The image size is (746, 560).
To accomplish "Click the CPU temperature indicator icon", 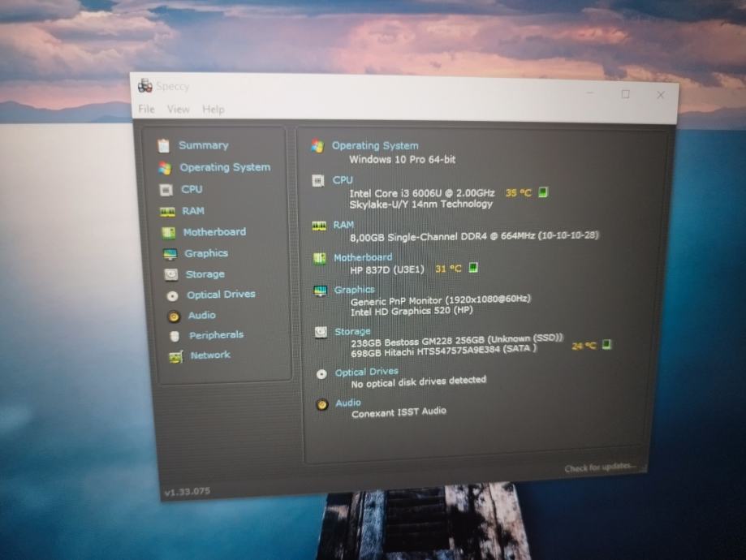I will (x=544, y=192).
